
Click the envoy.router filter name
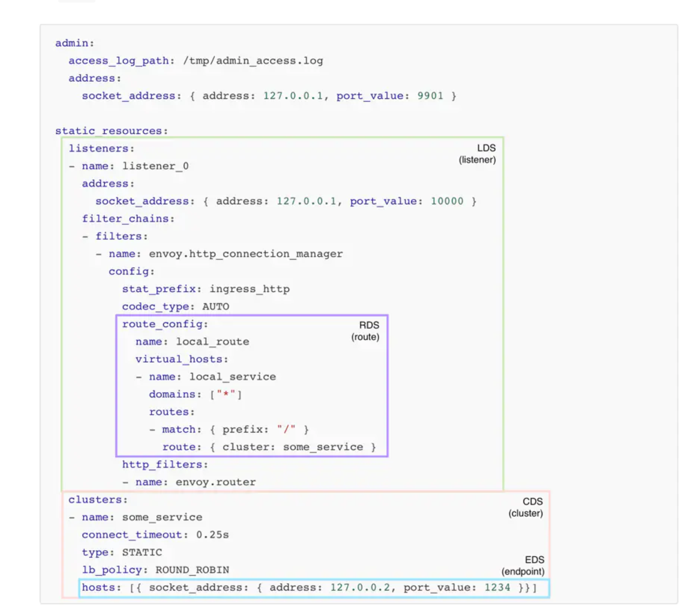[215, 482]
